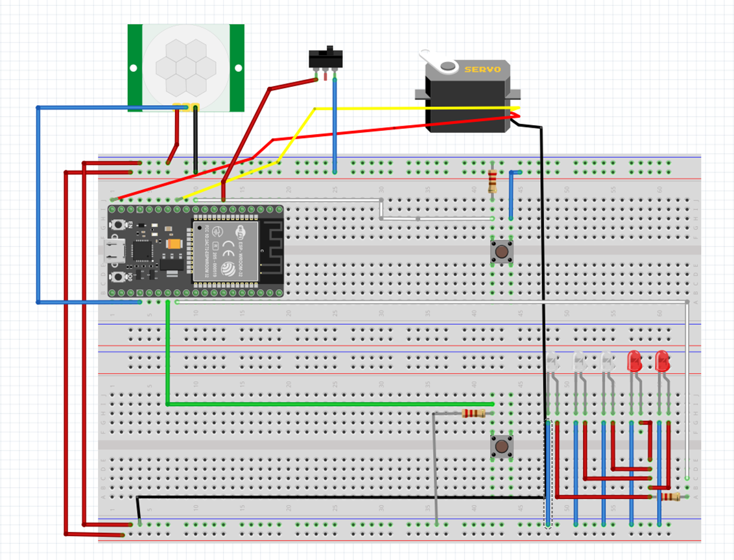This screenshot has width=734, height=560.
Task: Click the upper tactile push button
Action: tap(501, 251)
